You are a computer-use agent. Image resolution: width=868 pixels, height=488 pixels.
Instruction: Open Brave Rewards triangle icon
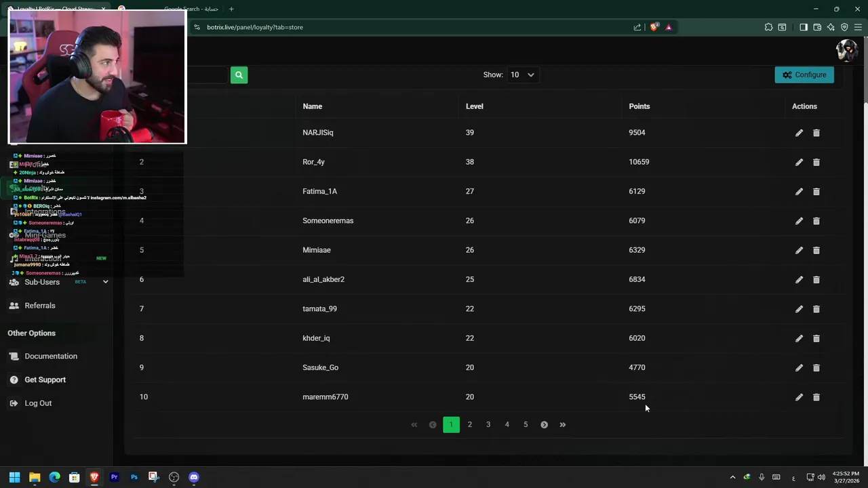point(669,27)
